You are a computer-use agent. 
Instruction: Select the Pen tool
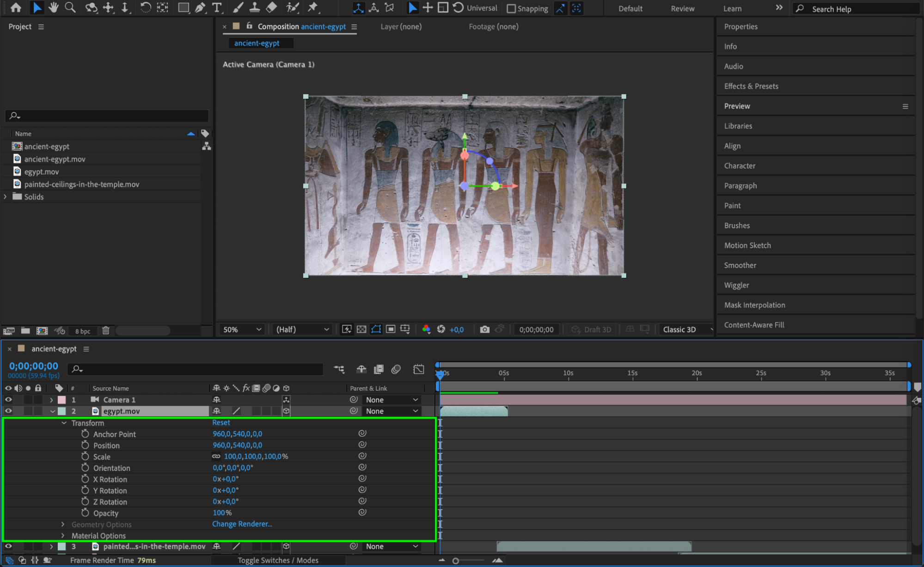click(x=200, y=7)
